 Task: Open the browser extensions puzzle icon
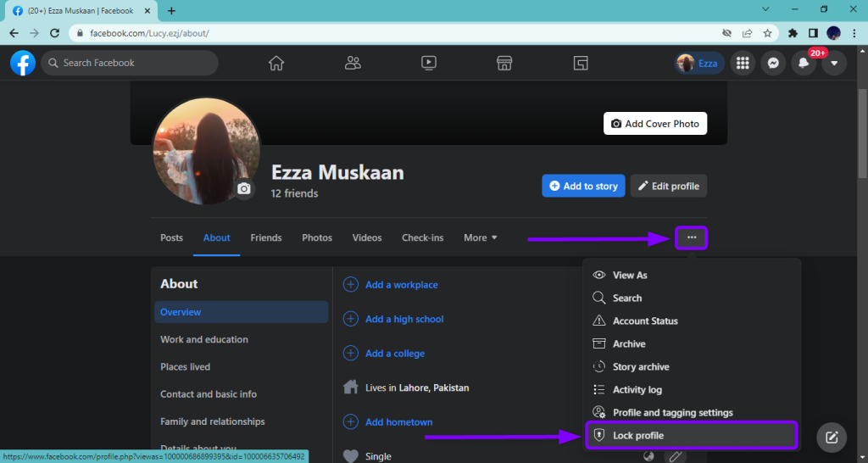point(793,33)
